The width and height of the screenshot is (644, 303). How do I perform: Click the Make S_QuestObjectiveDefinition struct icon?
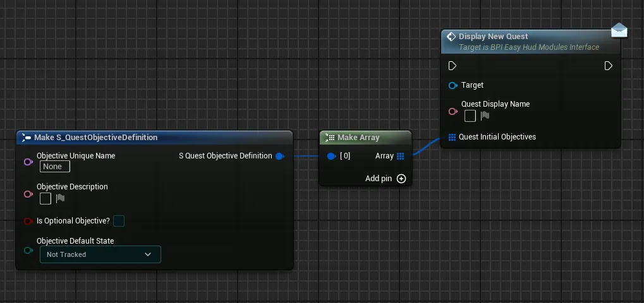coord(27,138)
